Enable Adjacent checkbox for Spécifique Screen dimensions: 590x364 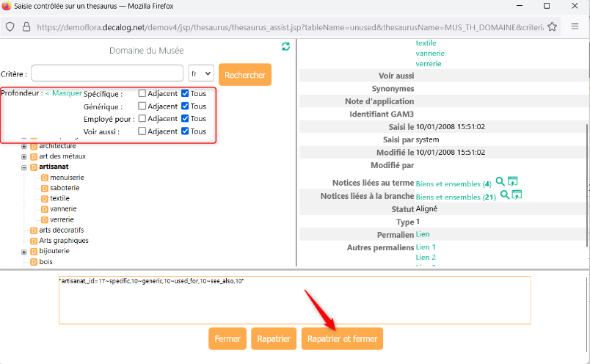click(x=142, y=94)
